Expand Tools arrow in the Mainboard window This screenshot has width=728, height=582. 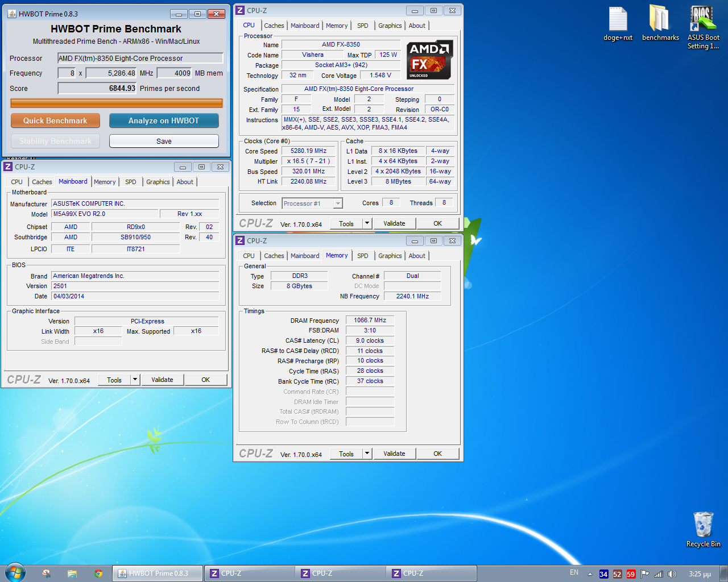tap(135, 380)
